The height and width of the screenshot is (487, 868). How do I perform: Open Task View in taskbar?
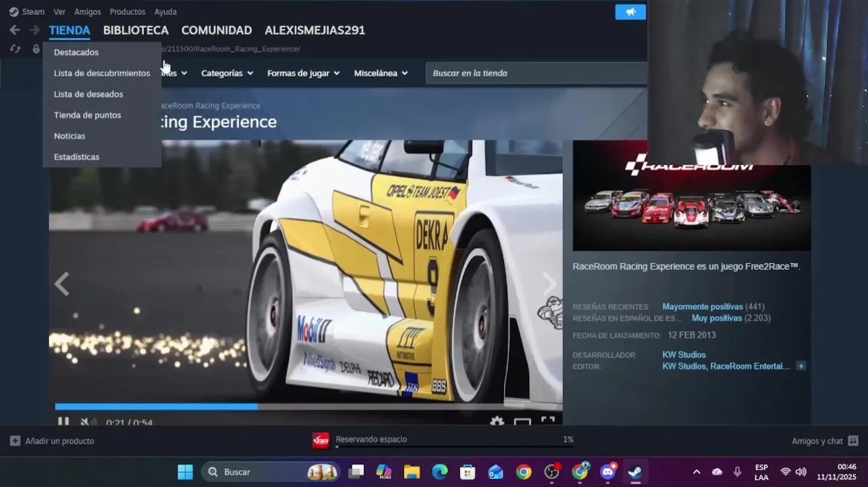coord(356,471)
